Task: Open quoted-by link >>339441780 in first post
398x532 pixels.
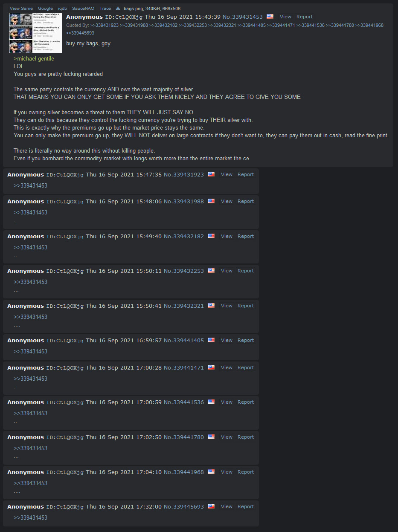Action: [x=340, y=25]
